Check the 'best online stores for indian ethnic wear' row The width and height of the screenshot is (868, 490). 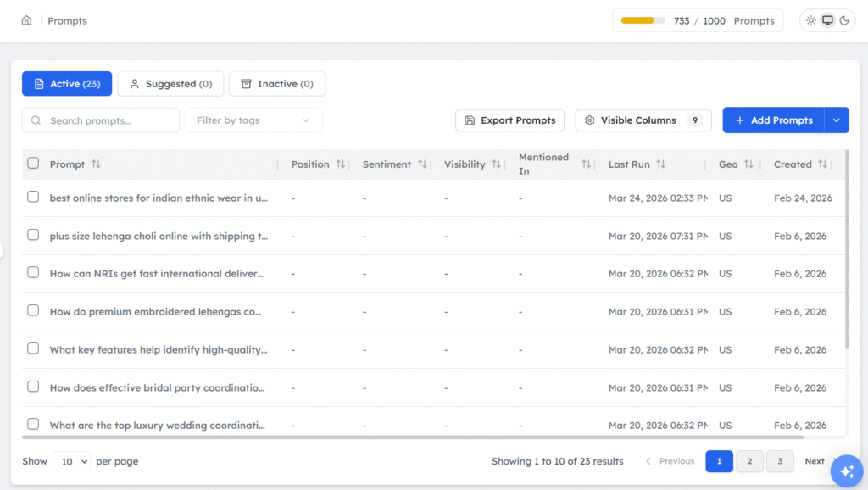33,197
